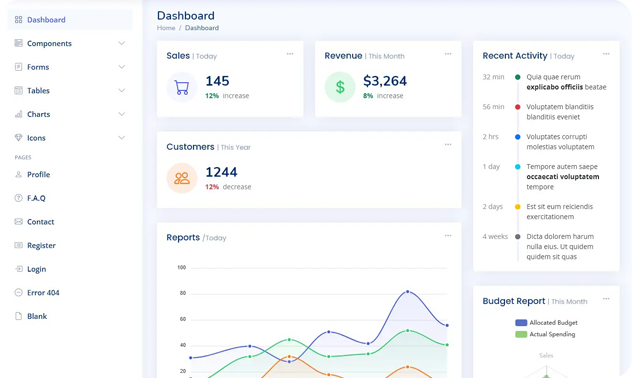
Task: Click the red activity dot at 56 min
Action: 518,107
